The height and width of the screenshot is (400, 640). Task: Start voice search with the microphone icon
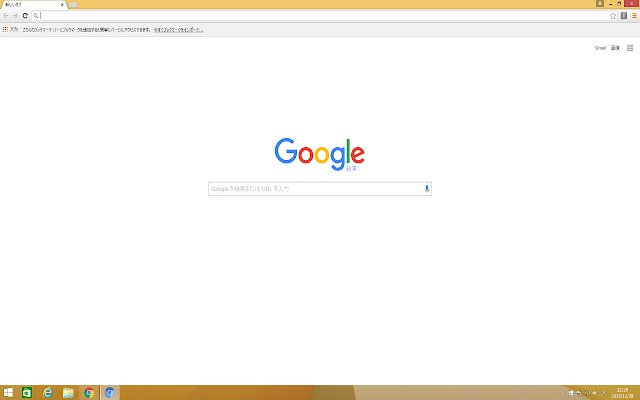coord(427,189)
